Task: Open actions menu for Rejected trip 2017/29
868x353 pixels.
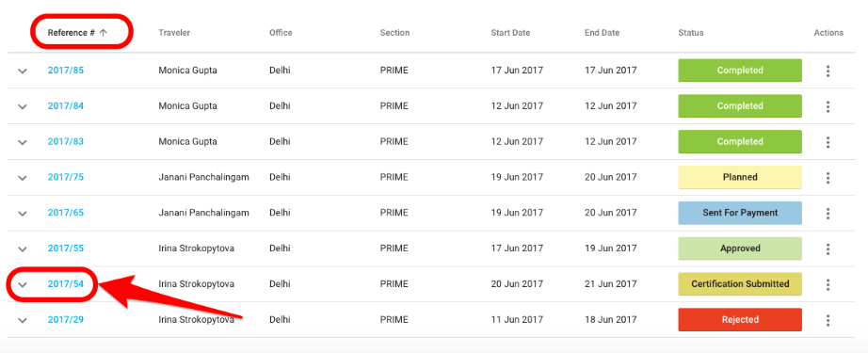Action: pos(828,320)
